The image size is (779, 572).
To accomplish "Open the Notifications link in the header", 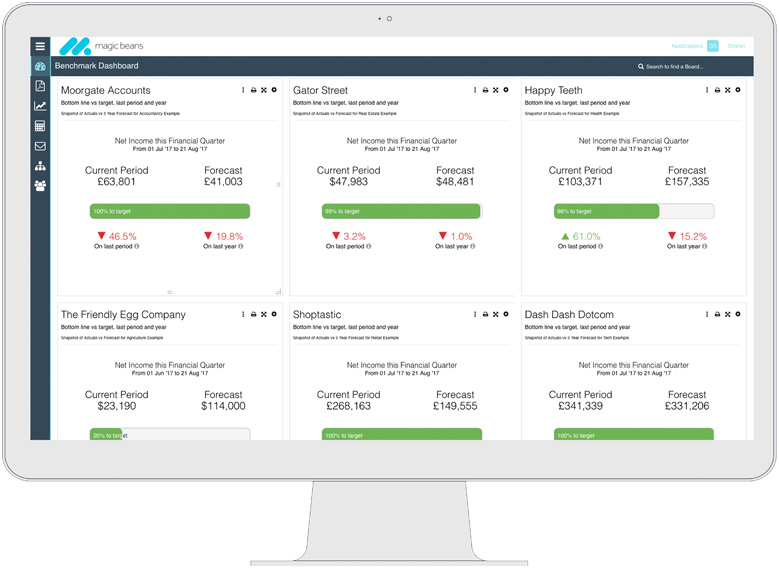I will click(687, 46).
